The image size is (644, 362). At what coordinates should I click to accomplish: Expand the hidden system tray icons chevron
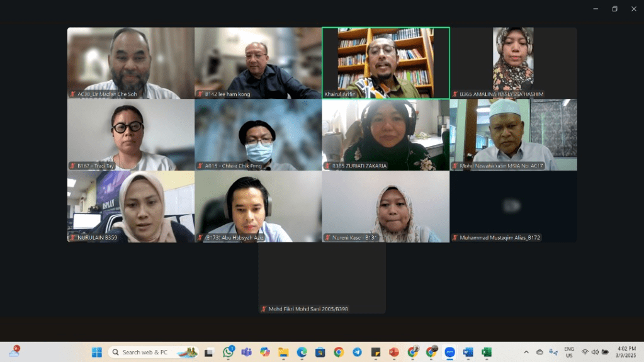(x=526, y=352)
